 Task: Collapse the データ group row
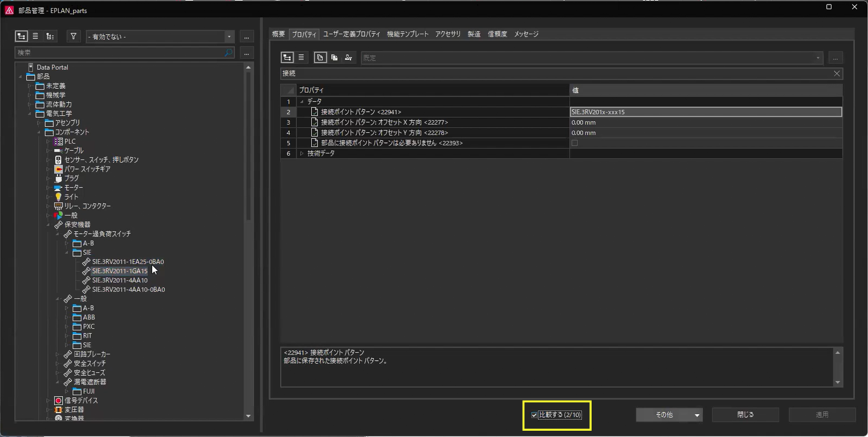(x=302, y=101)
